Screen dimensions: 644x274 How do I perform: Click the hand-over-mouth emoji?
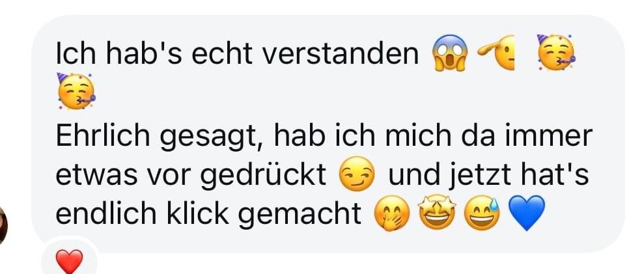tap(392, 213)
